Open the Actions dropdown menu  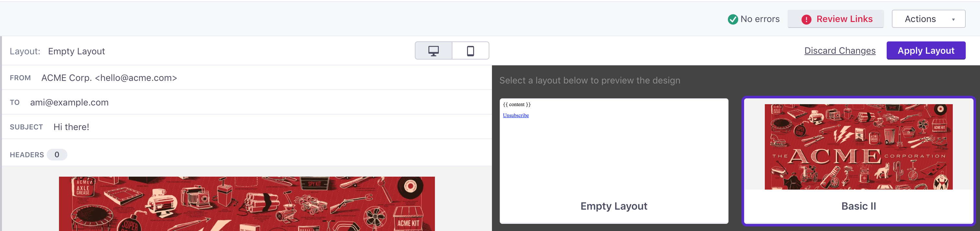tap(928, 19)
